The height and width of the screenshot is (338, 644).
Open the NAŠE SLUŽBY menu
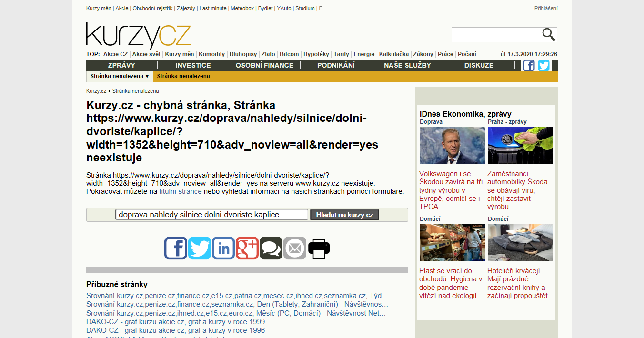[407, 65]
